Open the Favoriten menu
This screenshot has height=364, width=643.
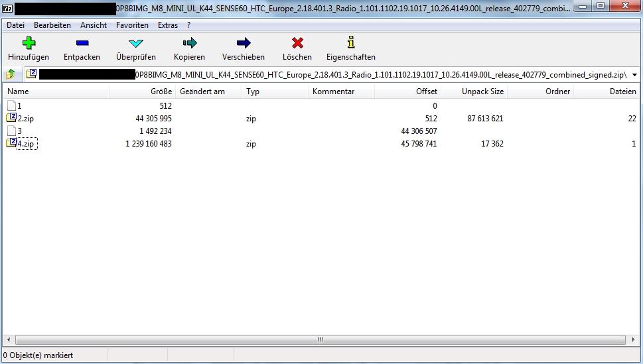132,25
